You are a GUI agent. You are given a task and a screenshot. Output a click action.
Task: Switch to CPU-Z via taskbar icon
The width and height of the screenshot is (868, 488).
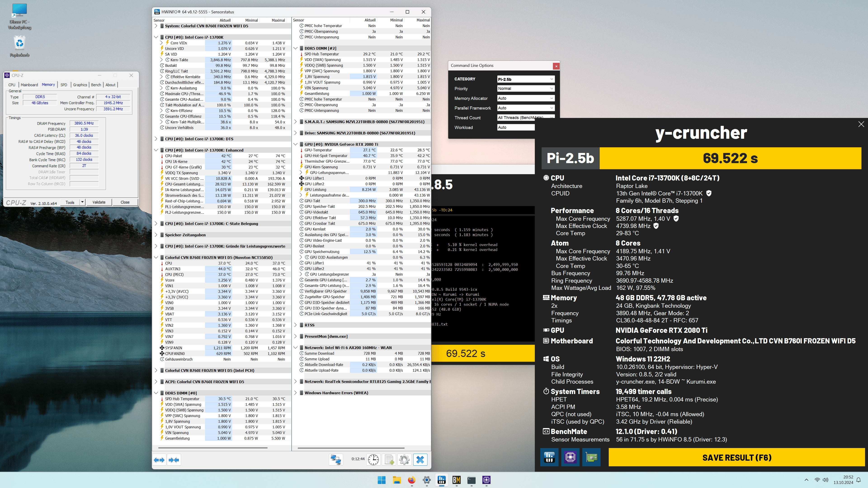486,480
